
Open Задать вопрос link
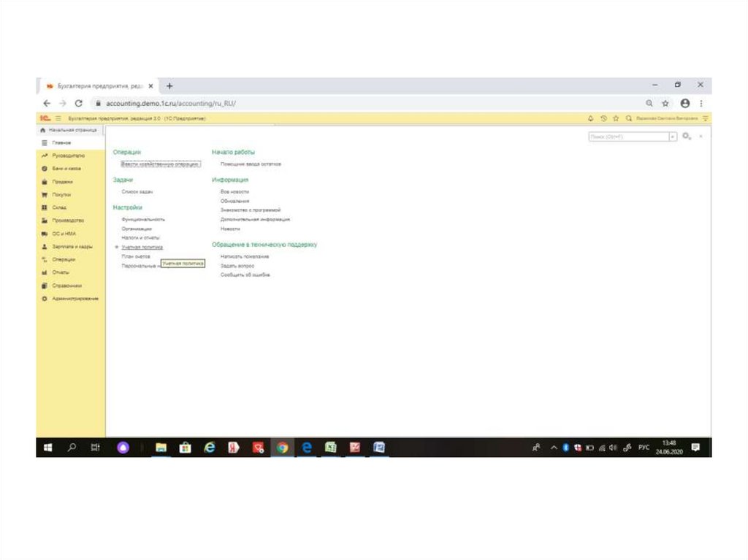[237, 266]
